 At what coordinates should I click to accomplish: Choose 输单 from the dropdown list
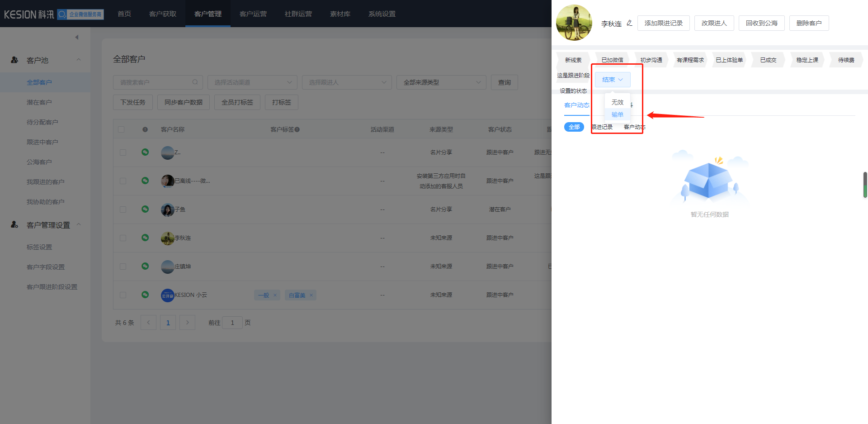(x=617, y=114)
